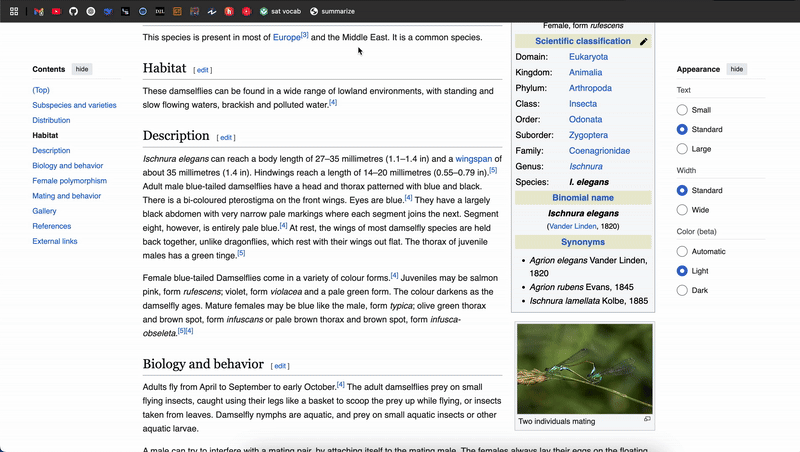800x452 pixels.
Task: Open the Synonyms heading link
Action: 583,242
